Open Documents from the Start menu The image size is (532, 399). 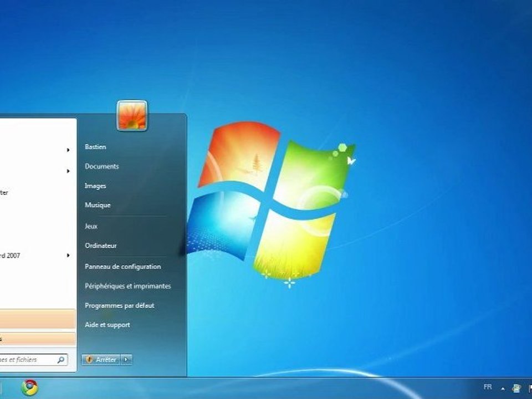point(102,166)
